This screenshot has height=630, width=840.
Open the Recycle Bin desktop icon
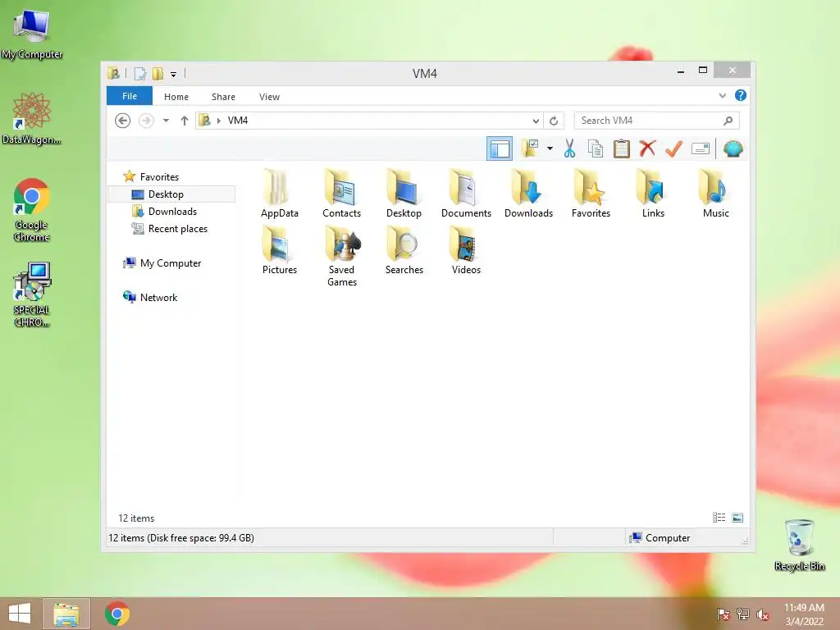pos(799,545)
